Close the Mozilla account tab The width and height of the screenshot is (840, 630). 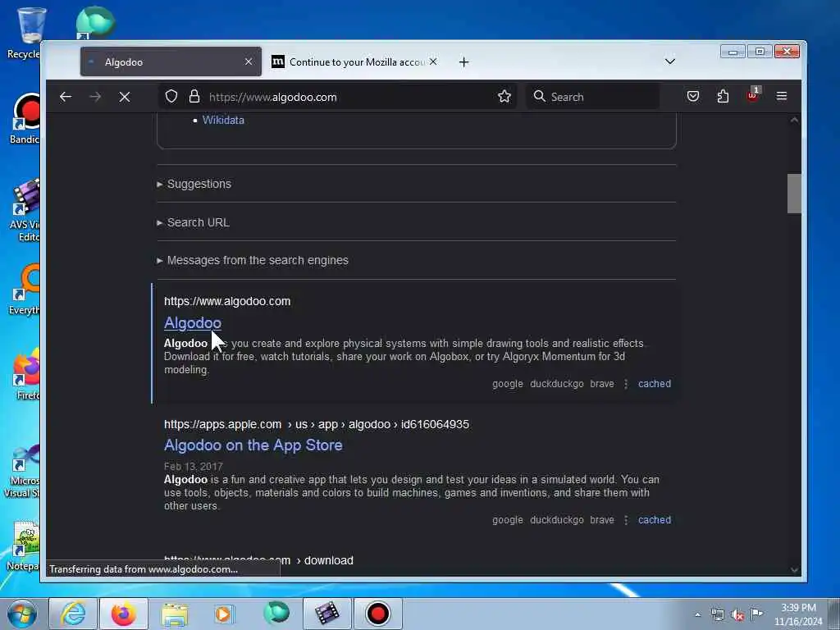pyautogui.click(x=433, y=62)
